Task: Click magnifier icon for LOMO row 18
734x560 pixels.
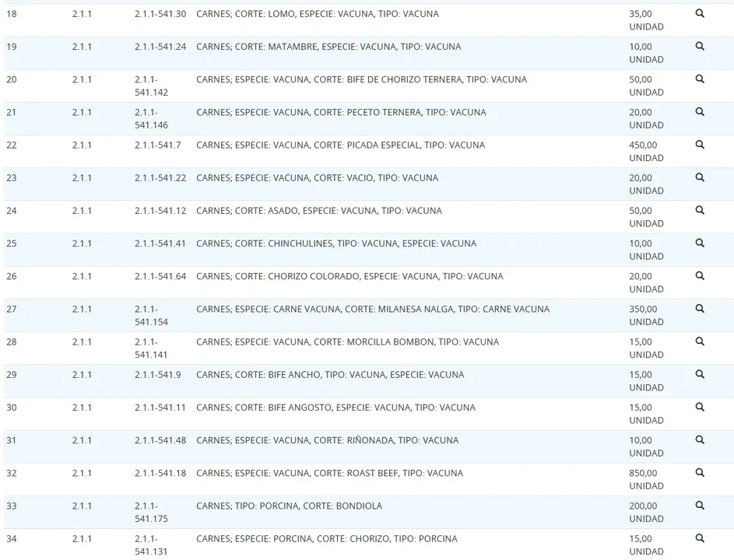Action: click(x=700, y=14)
